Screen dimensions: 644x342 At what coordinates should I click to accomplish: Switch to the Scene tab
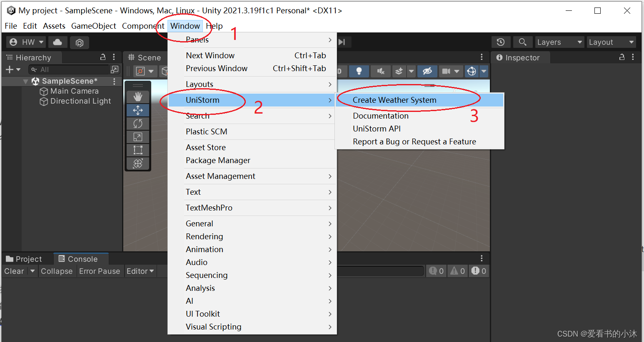tap(145, 57)
